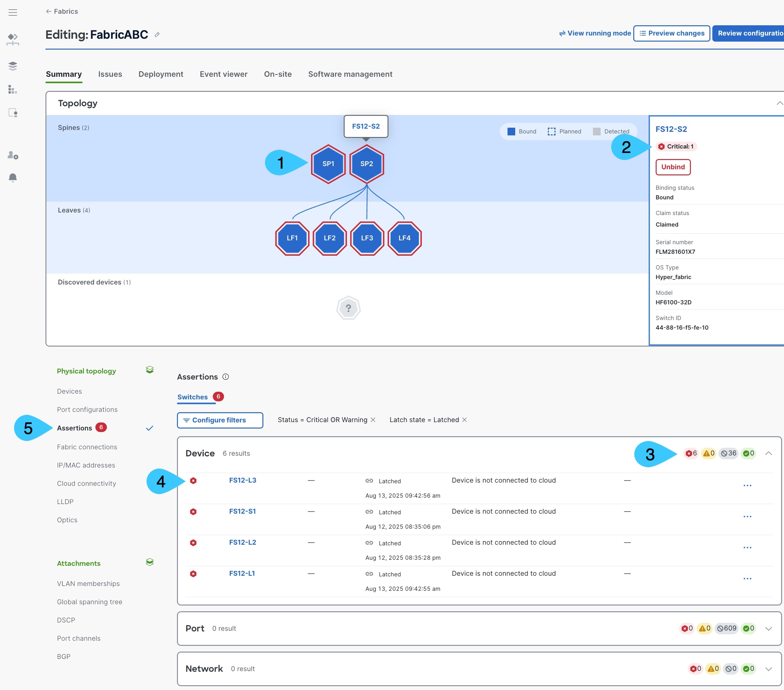The image size is (784, 690).
Task: Remove the Status Critical OR Warning filter
Action: (373, 420)
